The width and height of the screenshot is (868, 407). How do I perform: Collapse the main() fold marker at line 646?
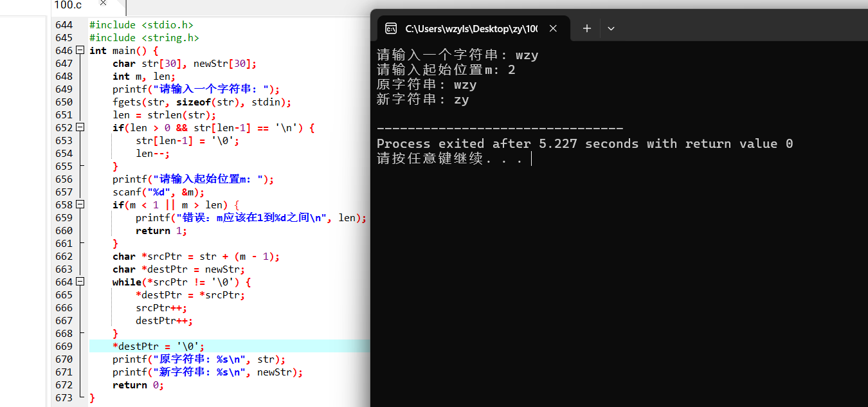[x=80, y=50]
